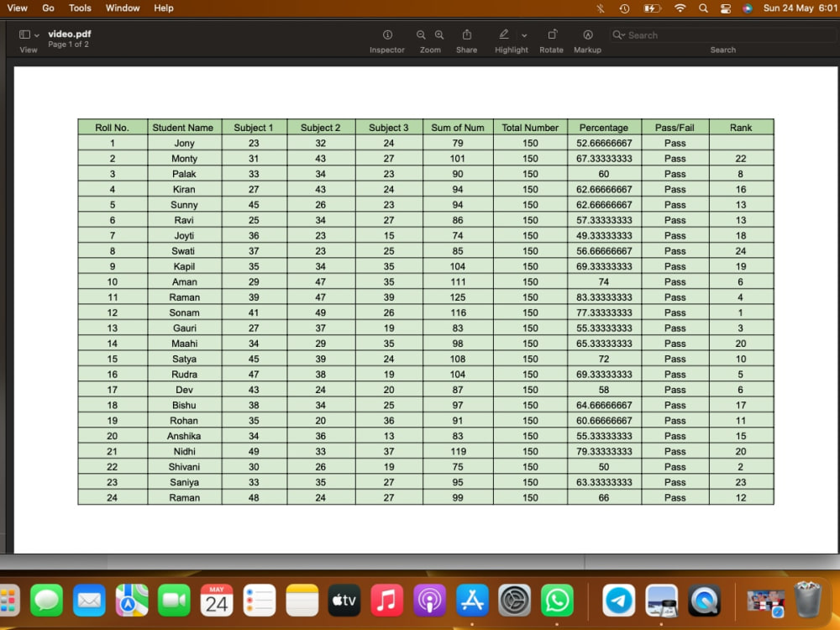
Task: Click student name 'Sonam'
Action: click(184, 312)
